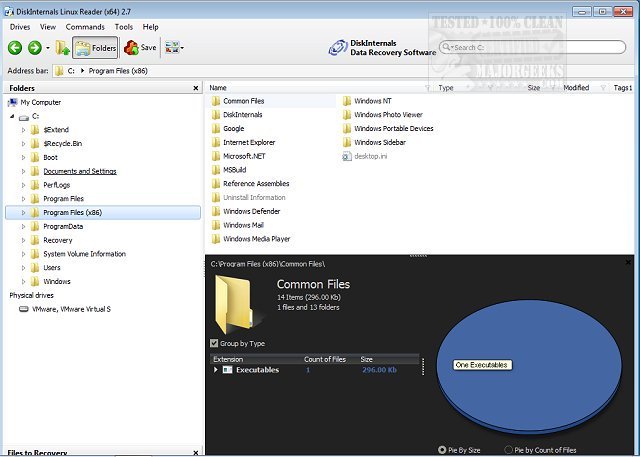This screenshot has height=457, width=640.
Task: Click the Save toolbar button
Action: pyautogui.click(x=140, y=48)
